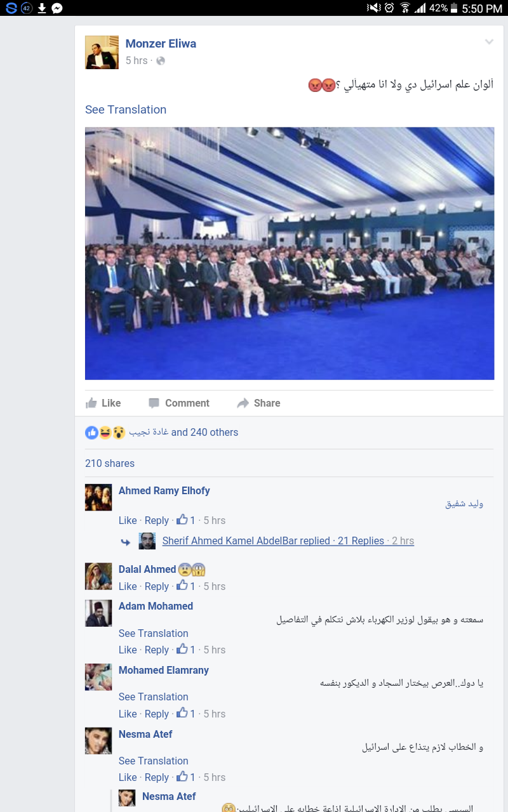Open Monzer Eliwa's profile picture
The width and height of the screenshot is (508, 812).
[x=102, y=52]
